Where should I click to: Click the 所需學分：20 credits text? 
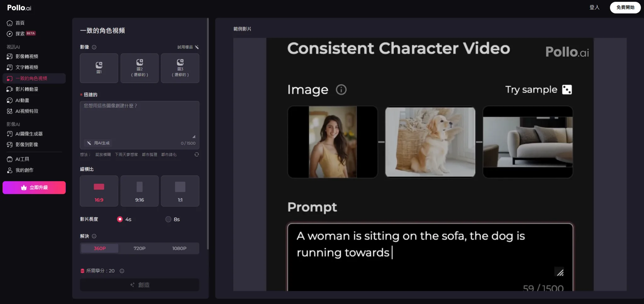(100, 271)
